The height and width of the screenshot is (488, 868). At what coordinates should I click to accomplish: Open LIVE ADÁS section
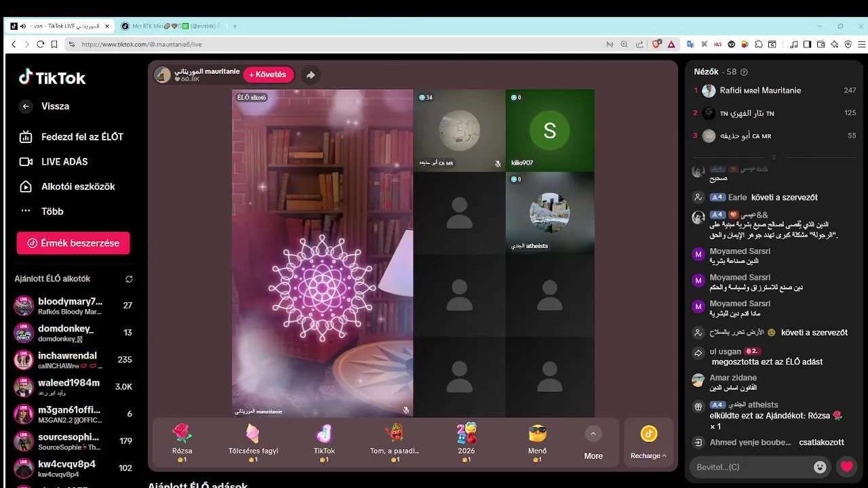(x=54, y=161)
